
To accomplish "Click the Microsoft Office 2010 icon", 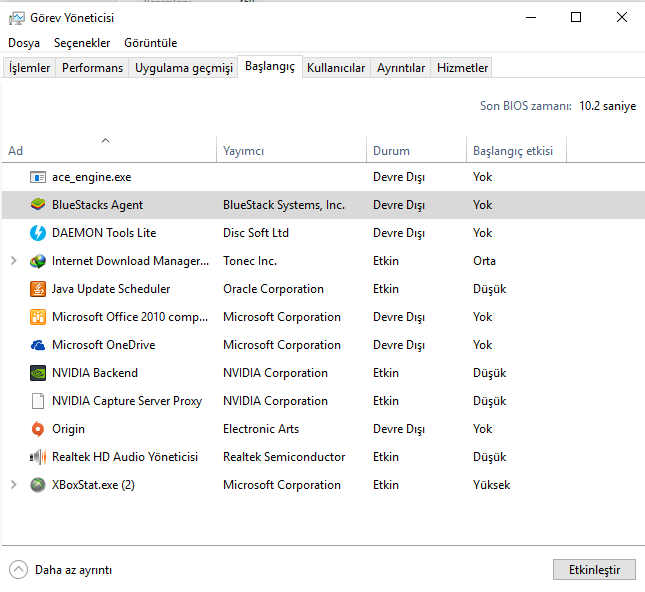I will click(x=38, y=317).
